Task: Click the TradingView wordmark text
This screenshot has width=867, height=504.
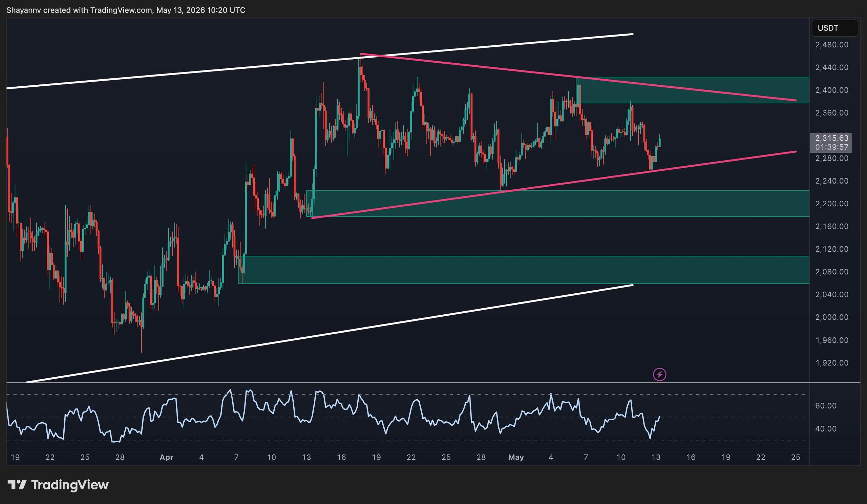Action: [x=70, y=485]
